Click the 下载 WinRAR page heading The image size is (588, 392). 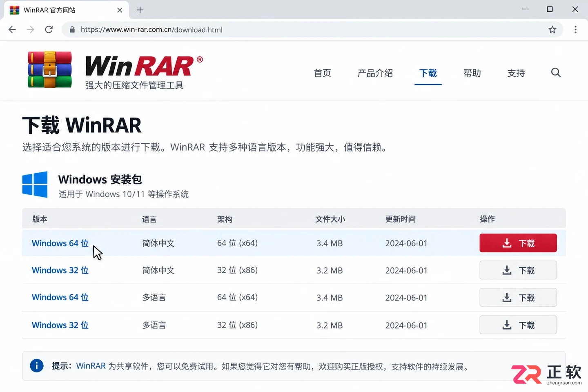pyautogui.click(x=82, y=125)
